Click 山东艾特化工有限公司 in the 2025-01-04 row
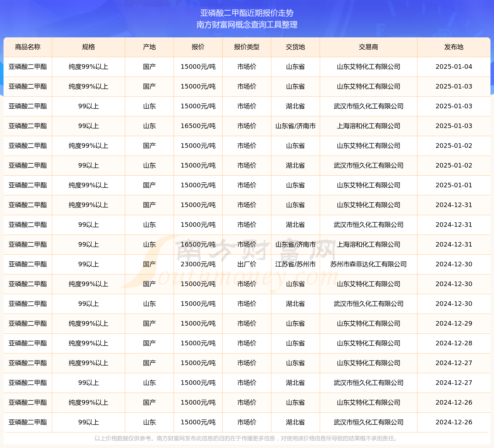The width and height of the screenshot is (494, 448). [x=369, y=67]
